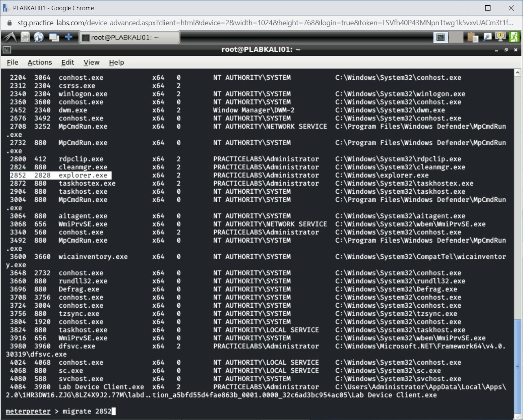Open the Actions menu
The height and width of the screenshot is (420, 523).
(x=39, y=62)
